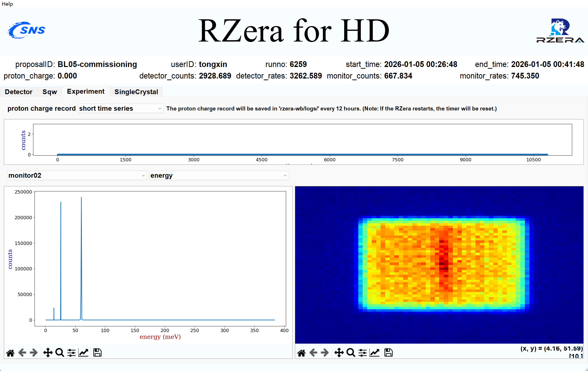The image size is (588, 371).
Task: Click the detector heatmap image center
Action: click(x=439, y=265)
